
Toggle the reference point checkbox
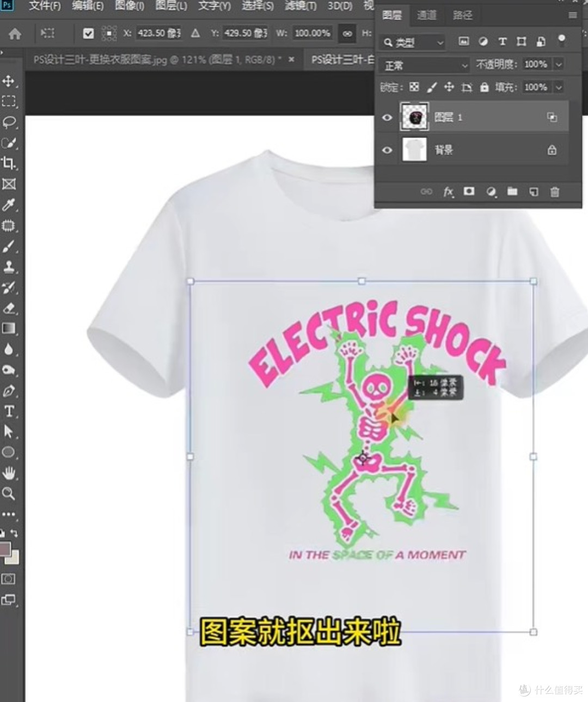click(x=88, y=34)
